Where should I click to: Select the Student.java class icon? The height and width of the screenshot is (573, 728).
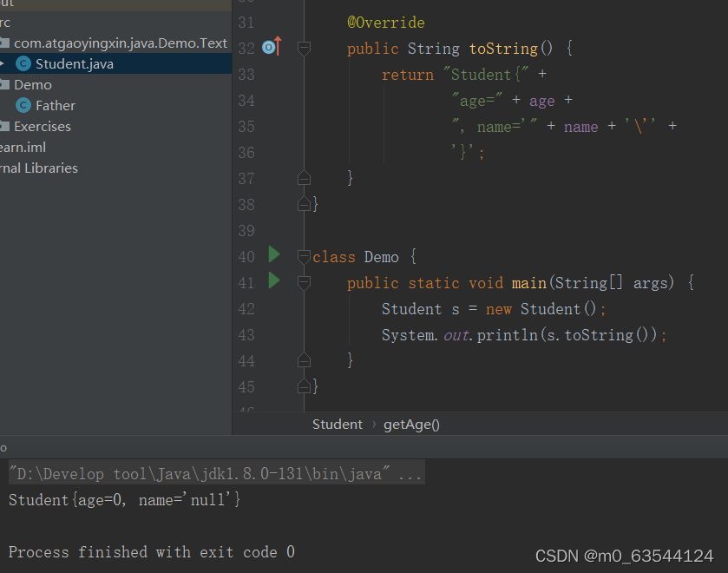(x=23, y=63)
